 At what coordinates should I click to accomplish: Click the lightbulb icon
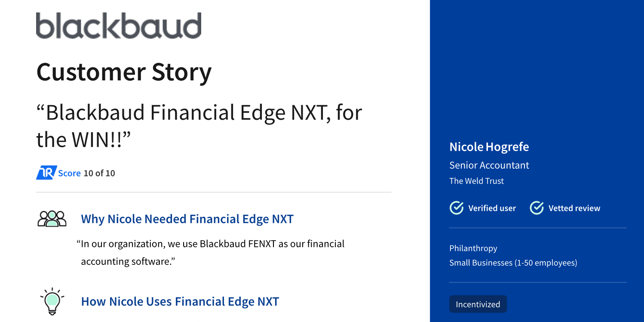click(52, 301)
